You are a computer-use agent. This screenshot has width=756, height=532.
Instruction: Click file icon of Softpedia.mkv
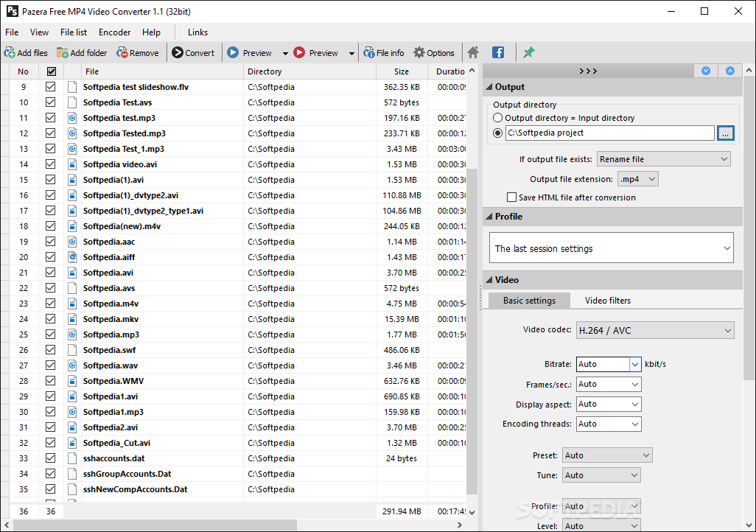72,319
